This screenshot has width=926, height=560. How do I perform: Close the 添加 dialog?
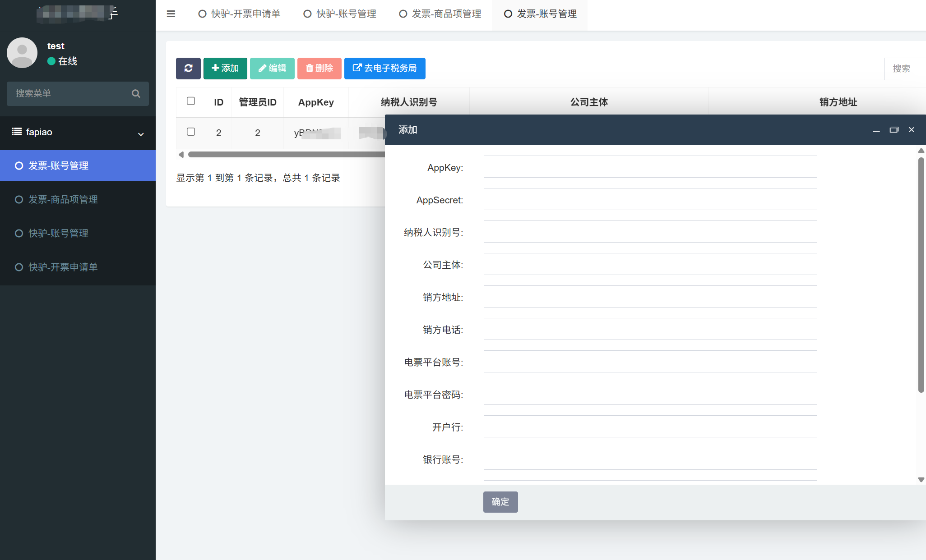911,130
